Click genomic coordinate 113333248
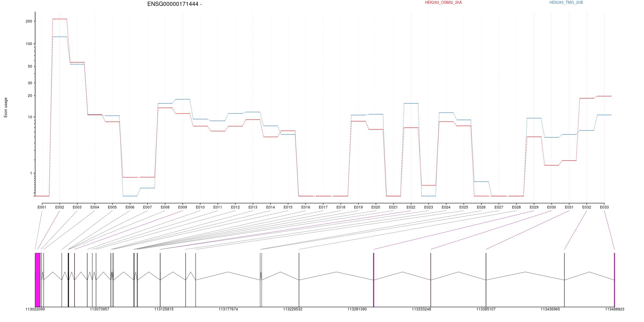The width and height of the screenshot is (644, 322). point(422,309)
